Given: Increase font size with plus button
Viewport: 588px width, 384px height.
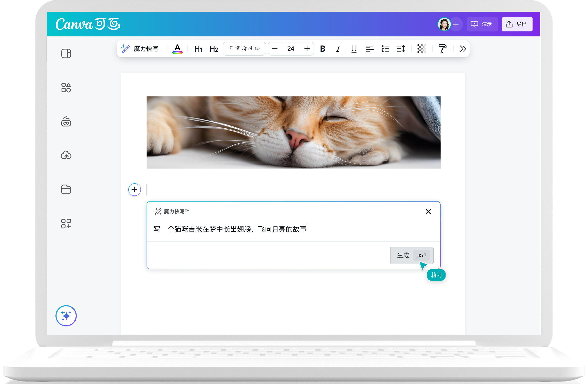Looking at the screenshot, I should [x=307, y=49].
